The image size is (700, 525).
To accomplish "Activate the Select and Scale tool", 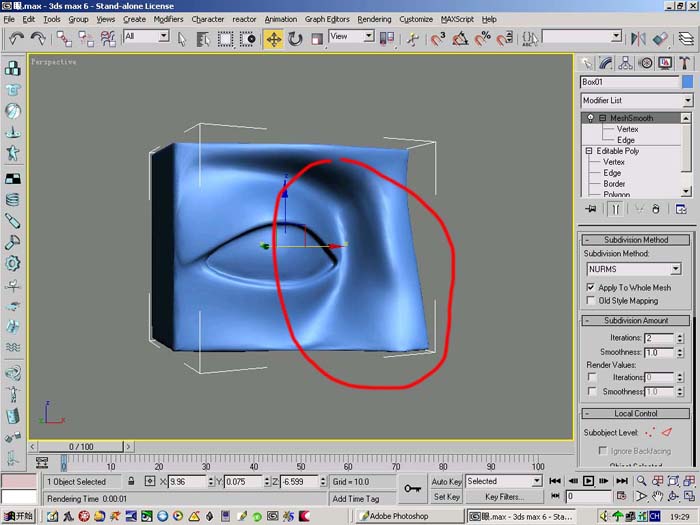I will pos(317,39).
